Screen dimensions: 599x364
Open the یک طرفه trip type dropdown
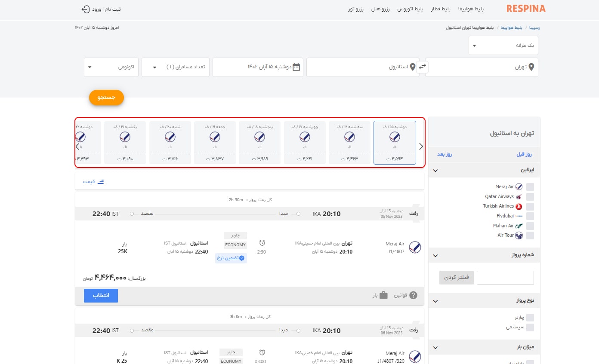coord(503,45)
